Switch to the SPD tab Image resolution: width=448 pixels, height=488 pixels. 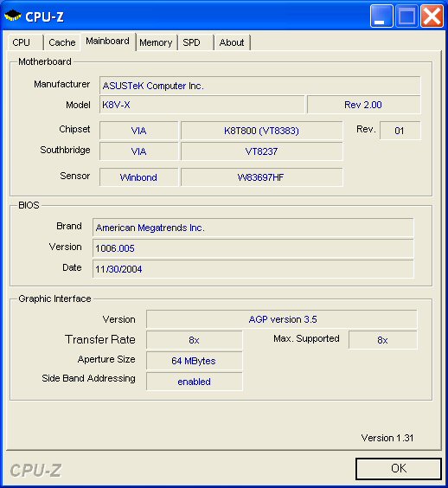(x=195, y=42)
